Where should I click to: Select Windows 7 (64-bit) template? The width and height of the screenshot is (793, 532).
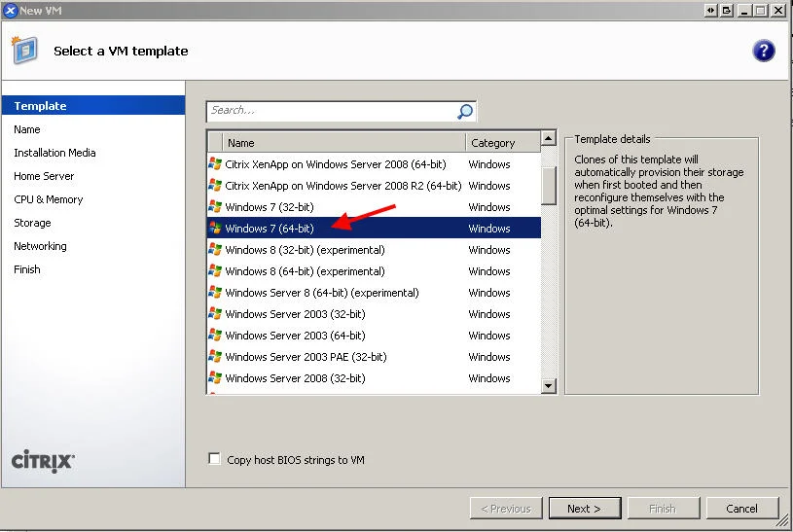[x=374, y=229]
